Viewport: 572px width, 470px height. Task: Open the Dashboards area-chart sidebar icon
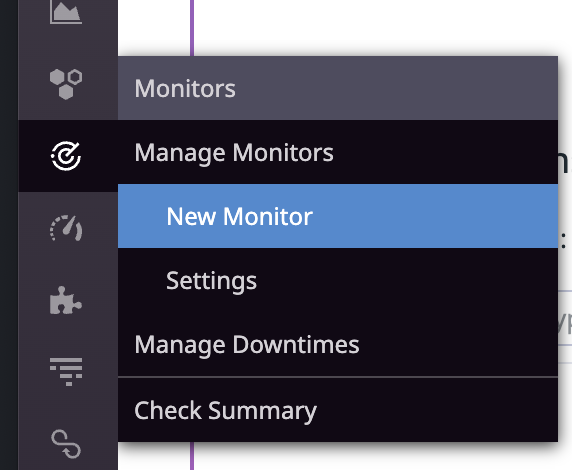click(66, 12)
